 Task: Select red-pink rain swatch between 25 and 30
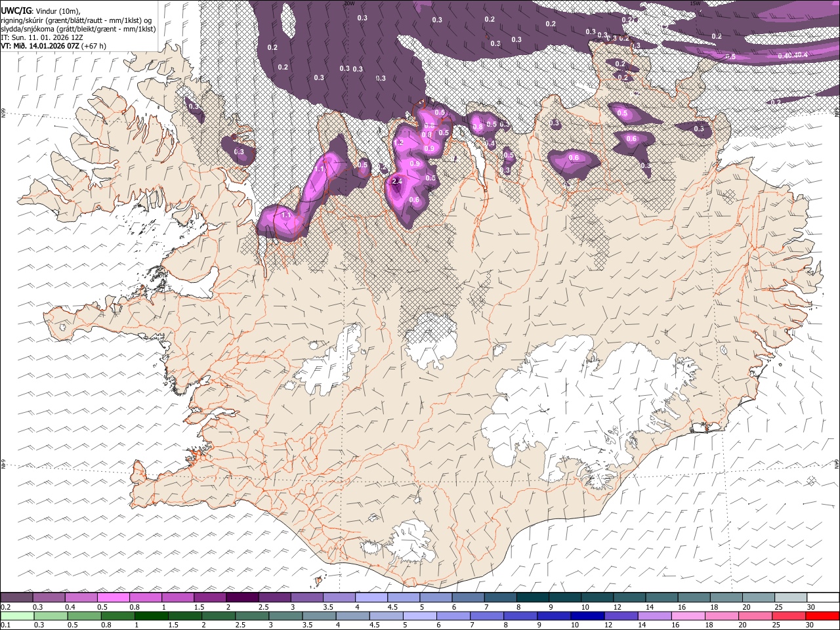pos(789,616)
